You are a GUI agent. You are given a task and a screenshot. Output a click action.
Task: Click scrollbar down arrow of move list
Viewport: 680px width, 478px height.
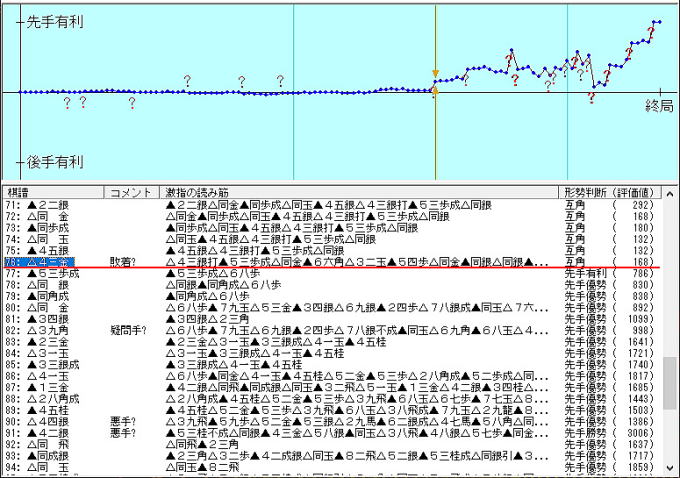[x=670, y=468]
